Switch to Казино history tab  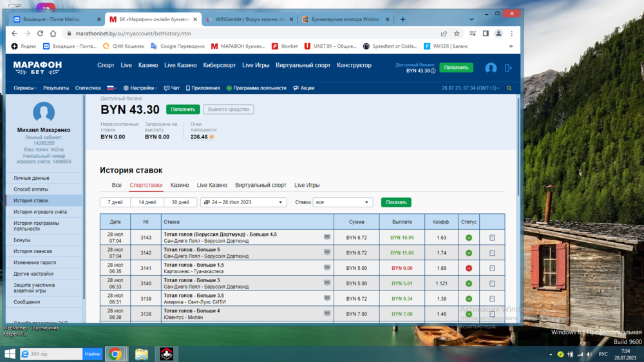click(180, 185)
